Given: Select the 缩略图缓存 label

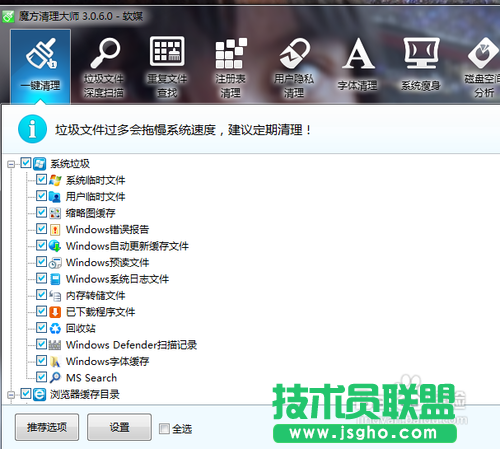Looking at the screenshot, I should click(x=91, y=213).
